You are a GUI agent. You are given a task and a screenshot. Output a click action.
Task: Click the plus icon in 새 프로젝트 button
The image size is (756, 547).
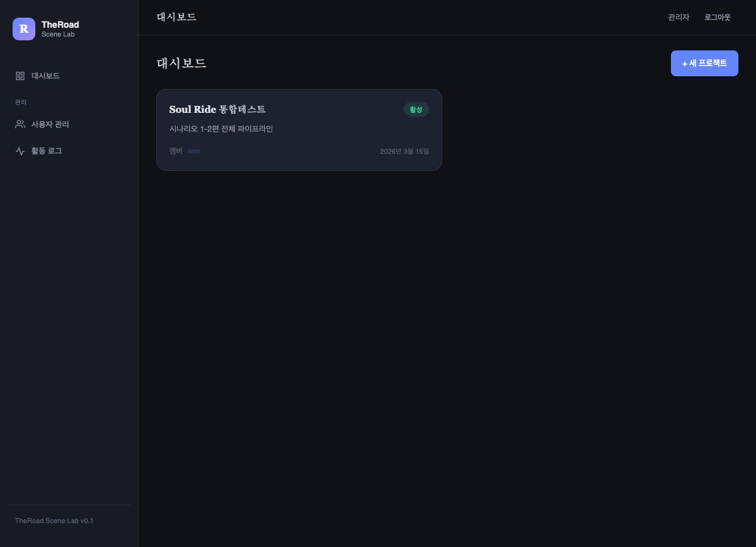pos(685,64)
